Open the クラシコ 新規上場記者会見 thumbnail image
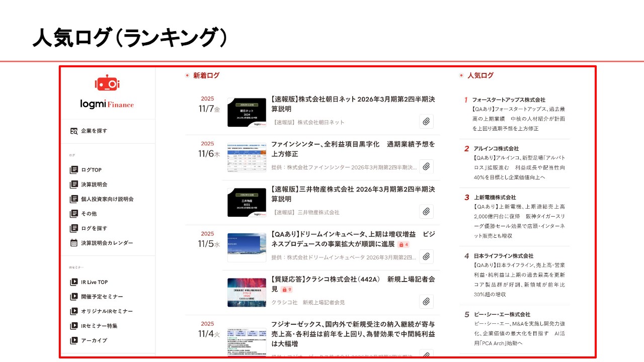Viewport: 644px width, 362px height. click(x=247, y=292)
